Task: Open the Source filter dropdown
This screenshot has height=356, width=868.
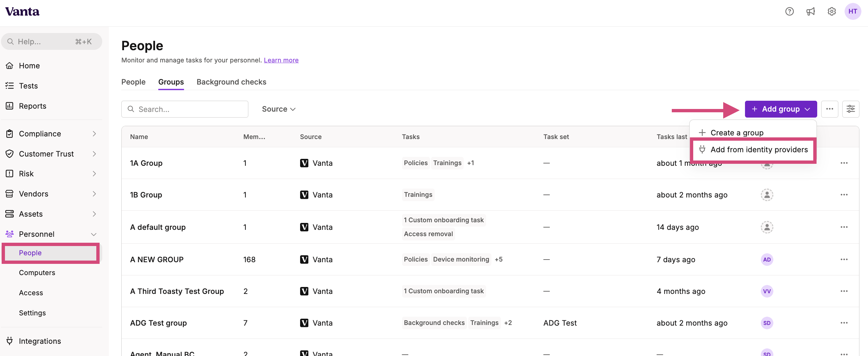Action: pos(279,109)
